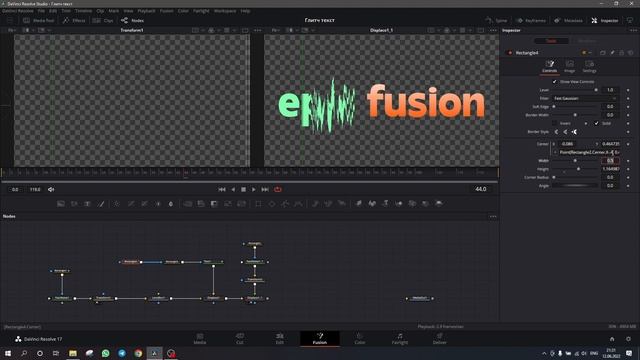
Task: Open the File menu
Action: pyautogui.click(x=41, y=11)
